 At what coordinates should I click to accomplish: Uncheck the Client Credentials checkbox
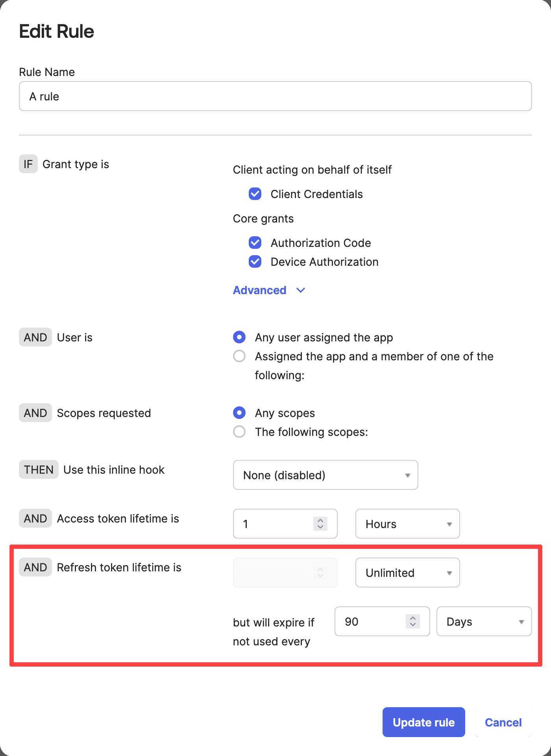pos(255,194)
